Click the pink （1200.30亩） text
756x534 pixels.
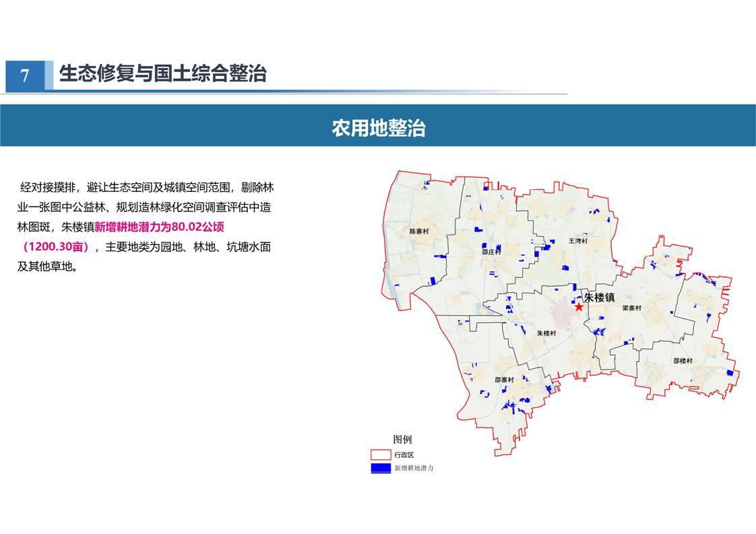pyautogui.click(x=59, y=246)
